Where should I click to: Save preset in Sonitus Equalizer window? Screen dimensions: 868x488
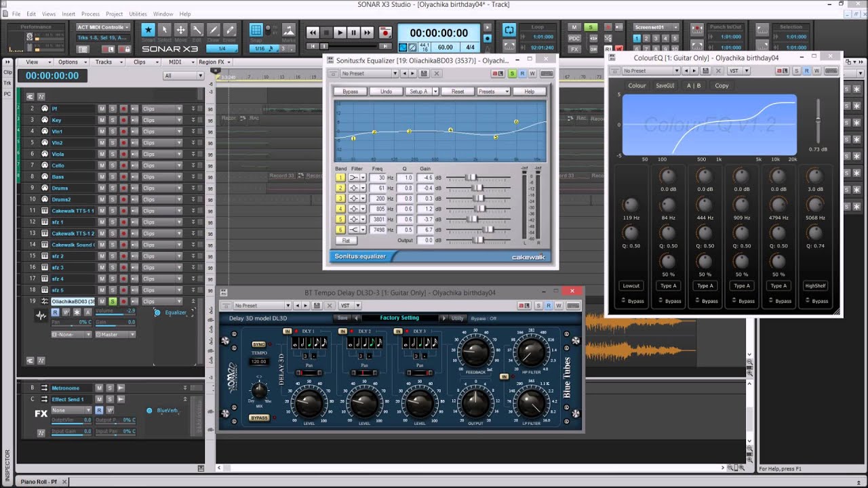pyautogui.click(x=424, y=73)
